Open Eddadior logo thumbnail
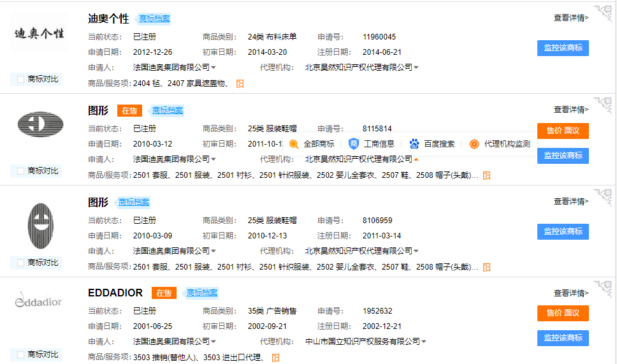The image size is (617, 364). tap(38, 301)
